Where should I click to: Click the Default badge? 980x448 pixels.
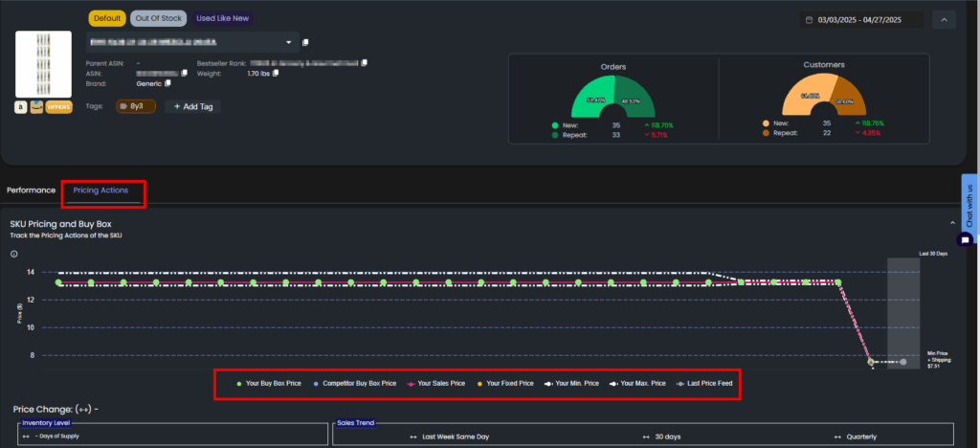(x=107, y=18)
